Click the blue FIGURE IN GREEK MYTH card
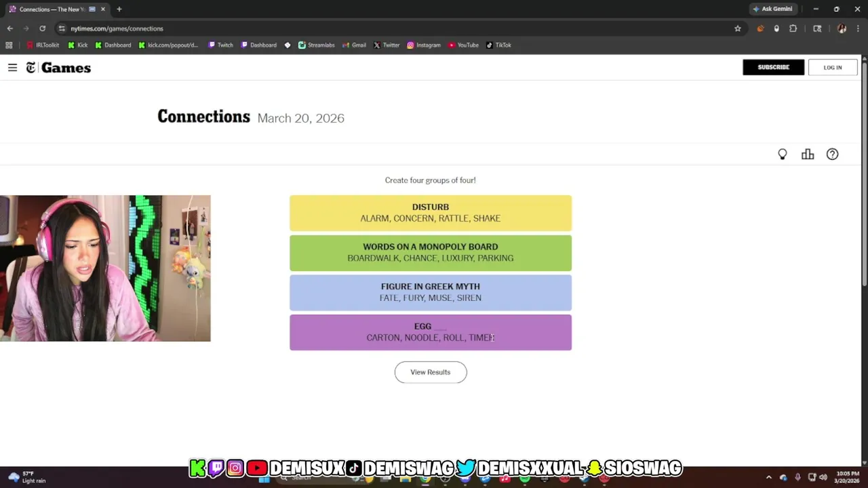The width and height of the screenshot is (868, 488). [x=431, y=292]
